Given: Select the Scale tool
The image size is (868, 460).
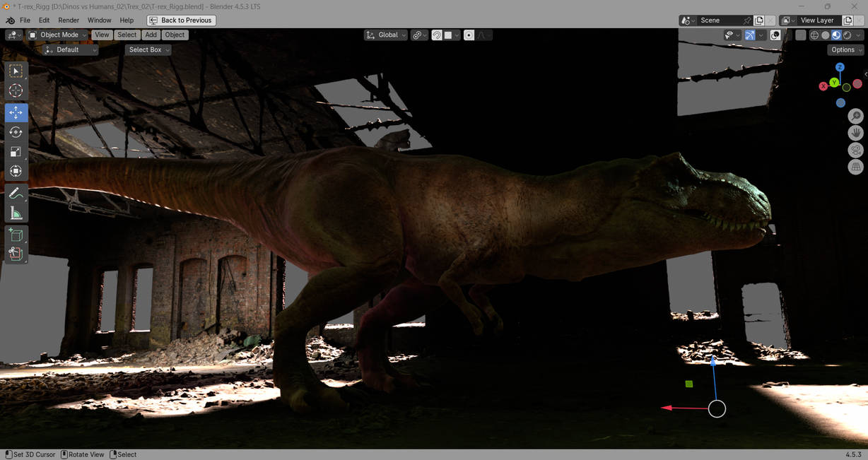Looking at the screenshot, I should [16, 152].
